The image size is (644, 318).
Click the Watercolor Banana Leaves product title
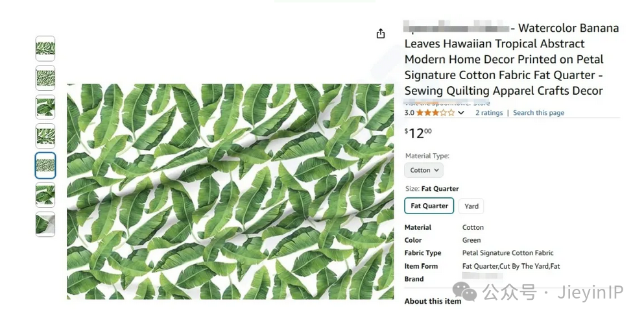tap(511, 60)
